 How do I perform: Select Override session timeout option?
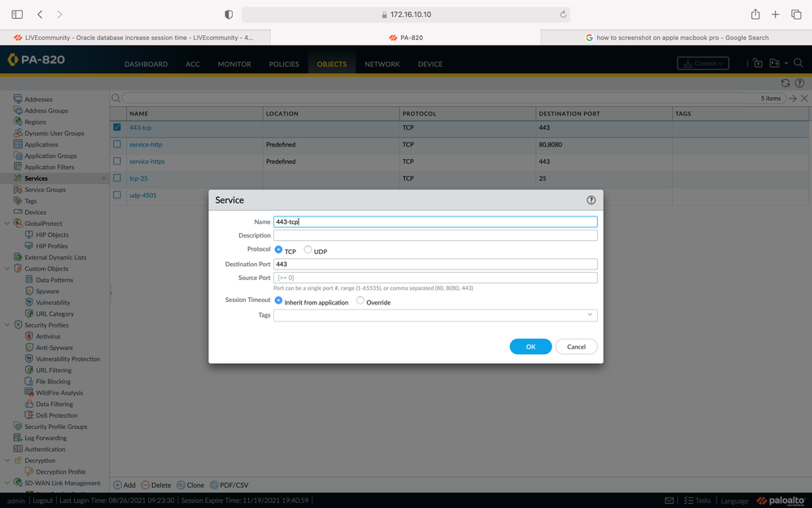click(360, 301)
